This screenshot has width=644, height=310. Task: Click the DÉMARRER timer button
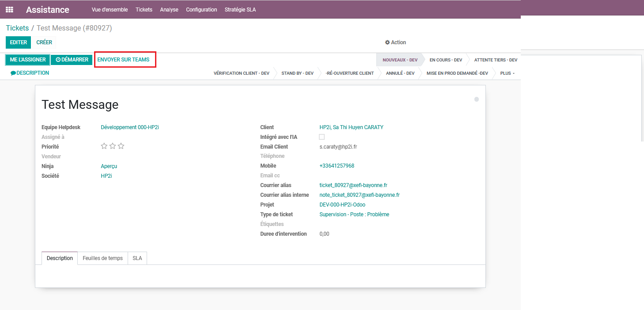coord(72,60)
